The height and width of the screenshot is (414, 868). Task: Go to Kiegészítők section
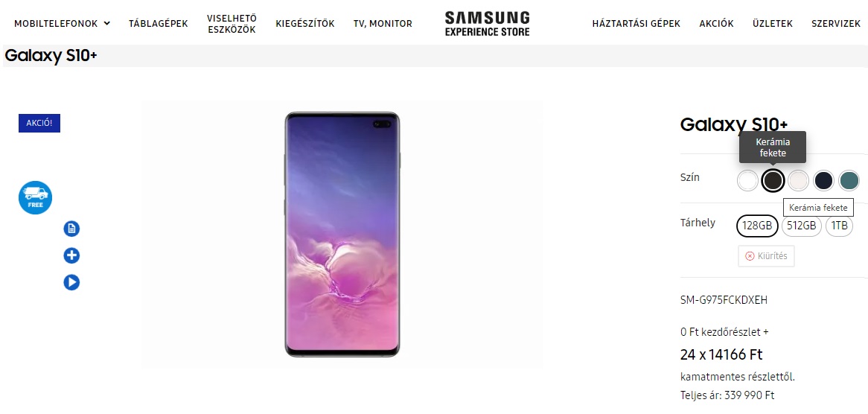coord(305,23)
